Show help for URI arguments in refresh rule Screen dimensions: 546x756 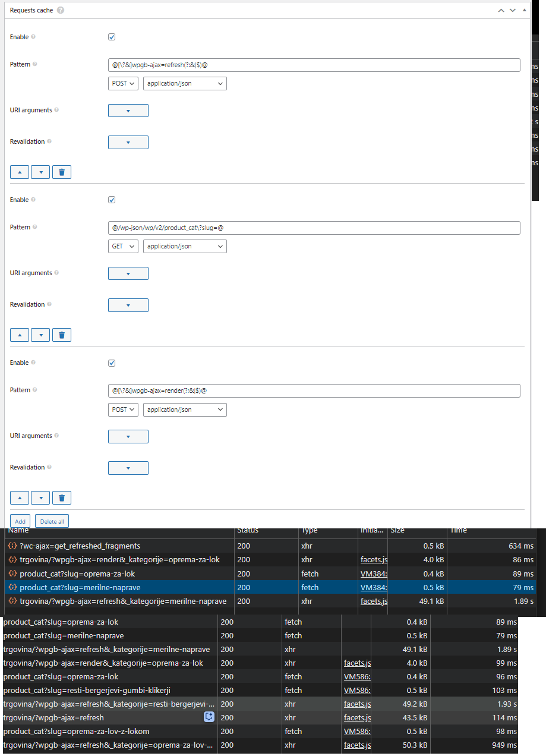click(57, 110)
